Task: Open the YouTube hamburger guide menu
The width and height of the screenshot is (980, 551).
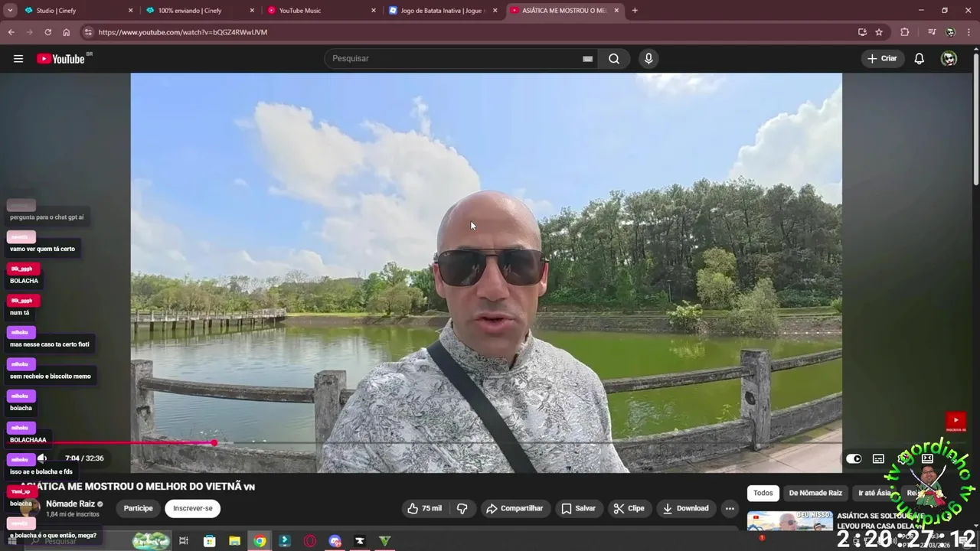Action: click(18, 59)
